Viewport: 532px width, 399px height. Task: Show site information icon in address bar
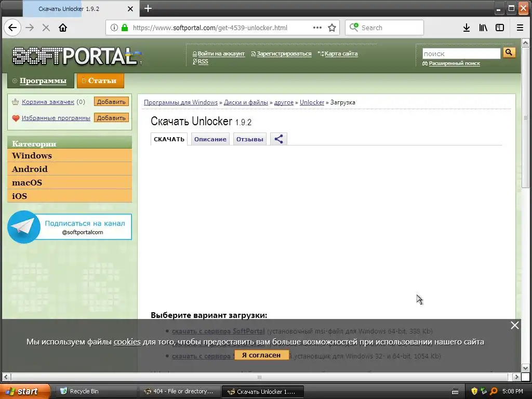point(114,28)
